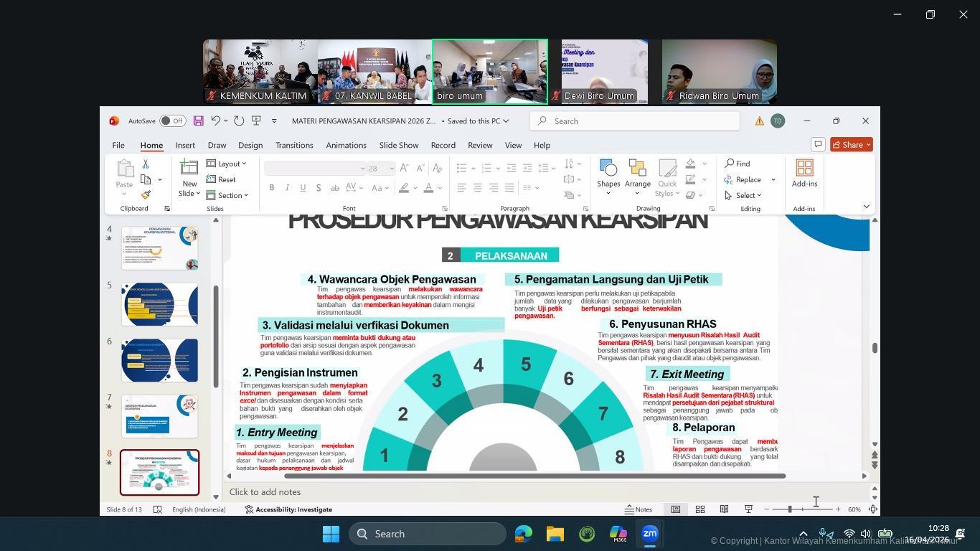Open Zoom app in Windows taskbar
The image size is (980, 551).
pyautogui.click(x=650, y=534)
